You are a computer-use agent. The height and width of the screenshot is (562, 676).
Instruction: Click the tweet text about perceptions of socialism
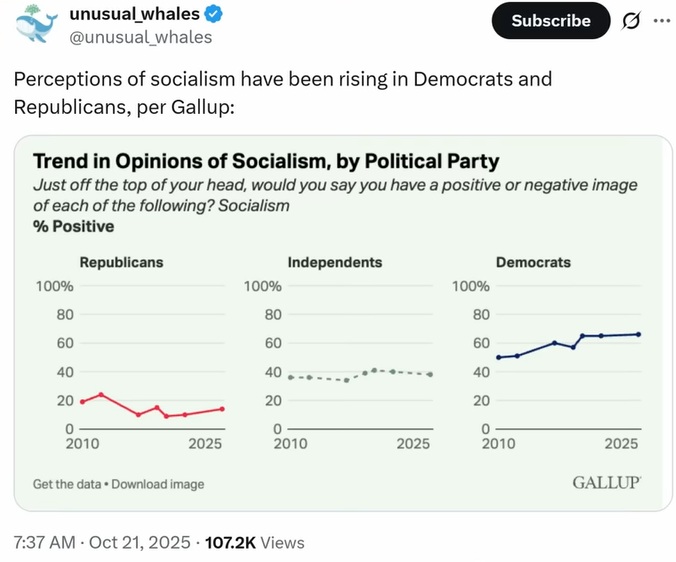tap(282, 91)
